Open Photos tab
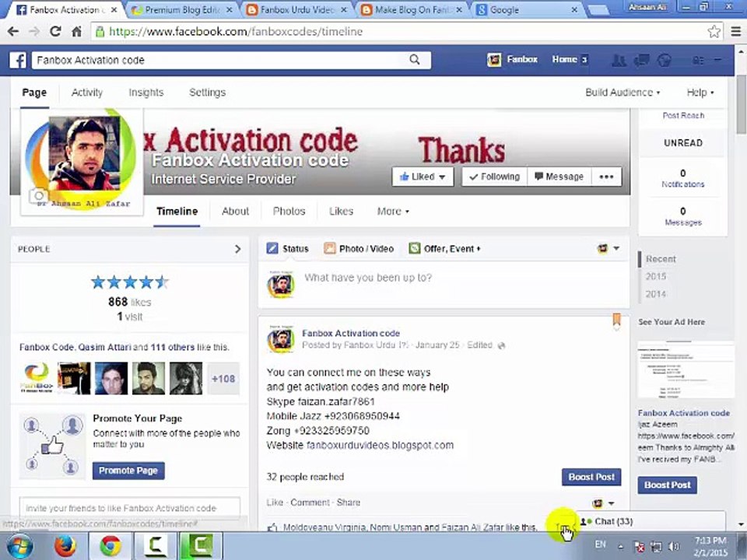The height and width of the screenshot is (560, 747). [289, 212]
